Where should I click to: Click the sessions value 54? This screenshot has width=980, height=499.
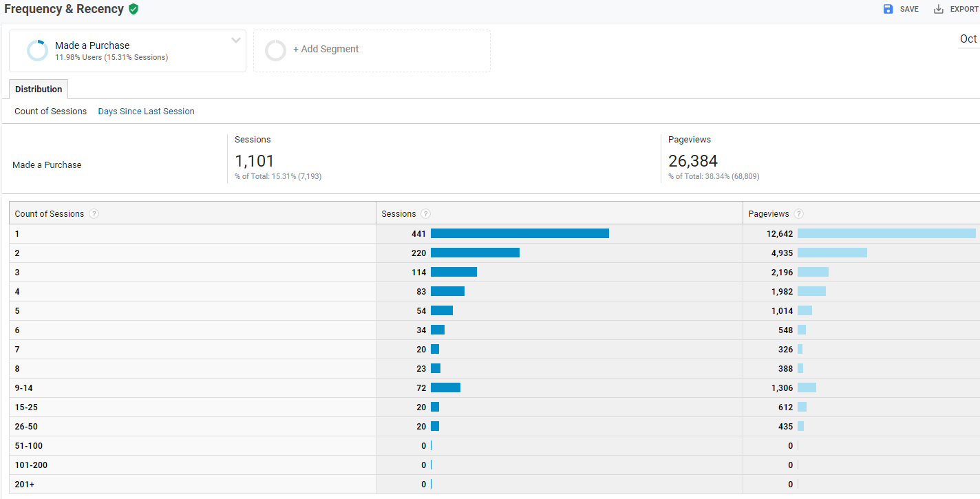pyautogui.click(x=421, y=311)
